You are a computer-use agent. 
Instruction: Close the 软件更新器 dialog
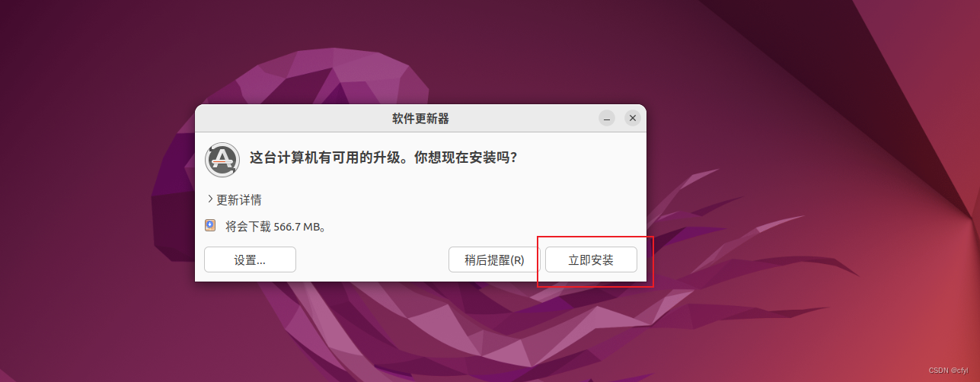(632, 119)
